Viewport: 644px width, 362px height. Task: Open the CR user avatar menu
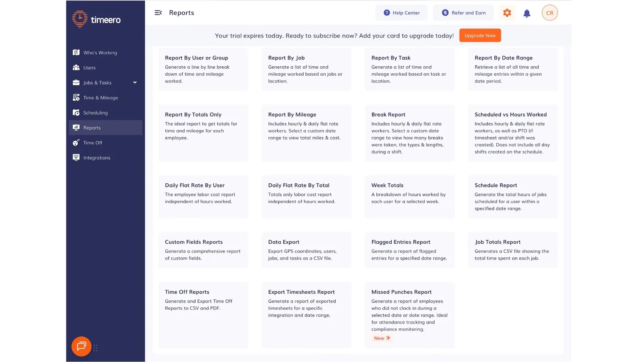[550, 13]
